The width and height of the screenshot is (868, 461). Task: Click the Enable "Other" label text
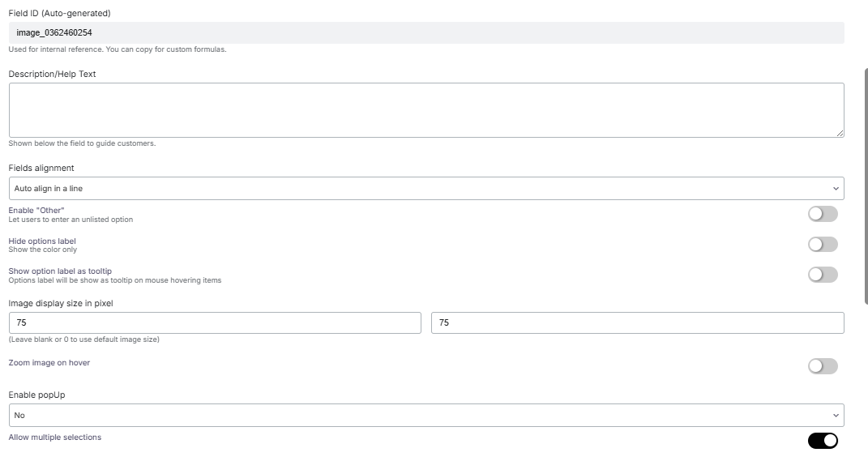pos(36,211)
